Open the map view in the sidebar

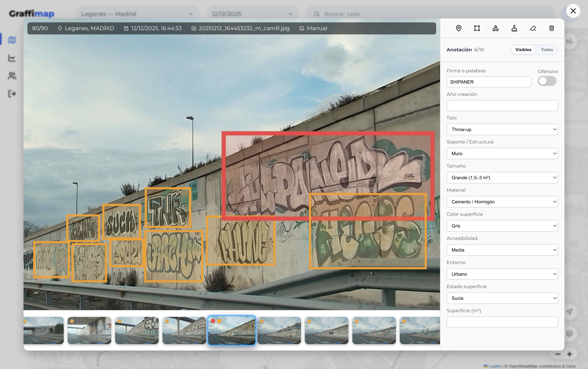coord(12,40)
